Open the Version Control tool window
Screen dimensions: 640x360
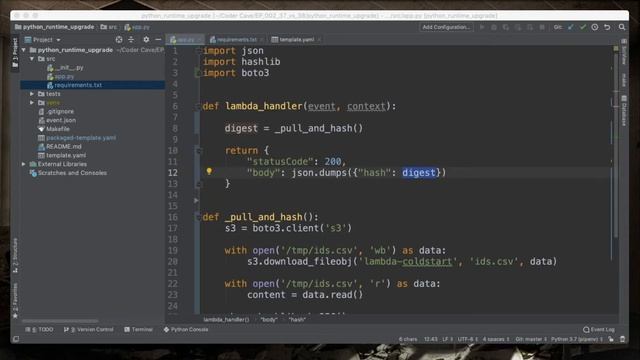[x=88, y=329]
